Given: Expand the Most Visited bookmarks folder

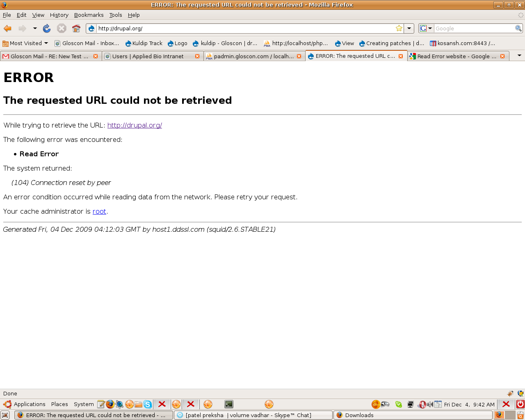Looking at the screenshot, I should 25,43.
